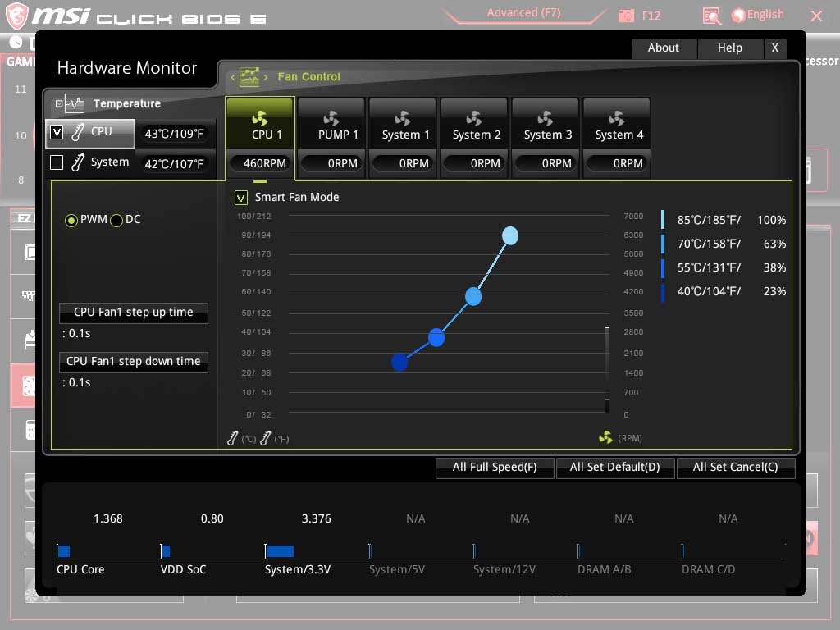Click the right arrow beside Fan Control

click(266, 77)
